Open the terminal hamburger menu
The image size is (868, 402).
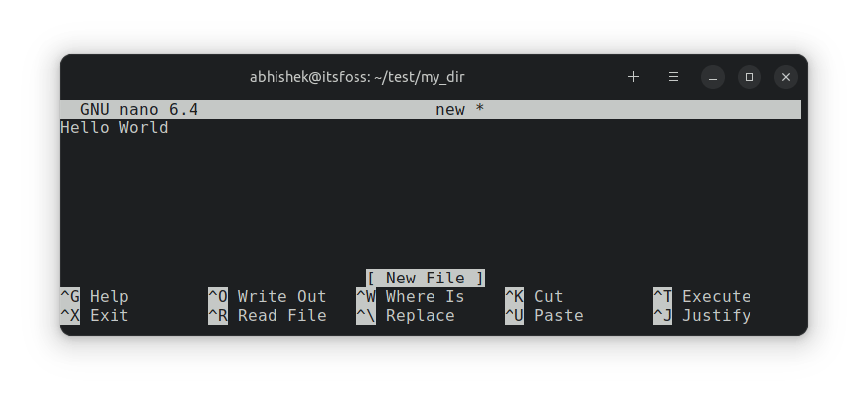(673, 77)
